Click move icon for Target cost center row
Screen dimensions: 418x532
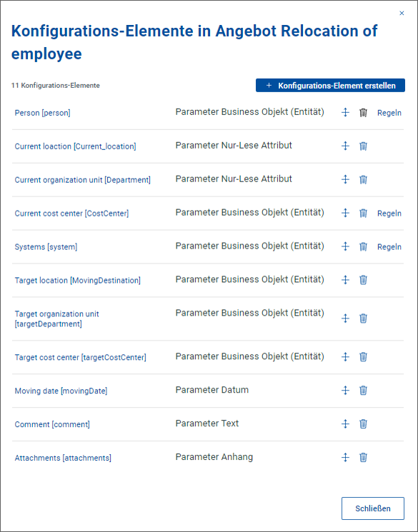tap(345, 356)
